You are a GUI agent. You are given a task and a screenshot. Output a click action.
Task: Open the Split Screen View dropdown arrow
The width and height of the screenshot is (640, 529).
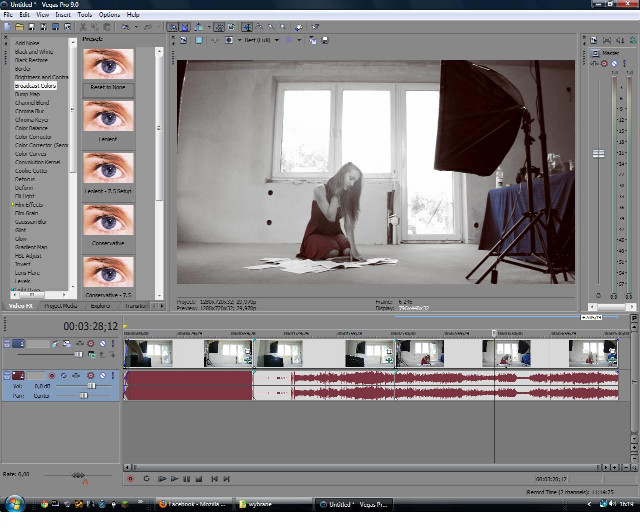coord(239,40)
